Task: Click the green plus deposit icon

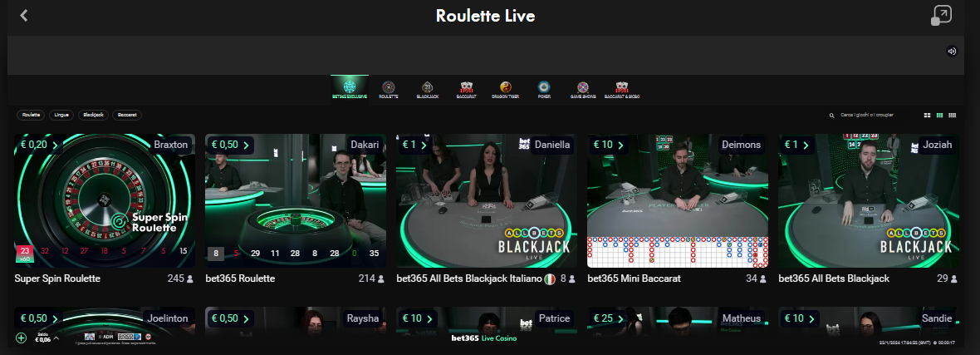Action: pyautogui.click(x=22, y=338)
